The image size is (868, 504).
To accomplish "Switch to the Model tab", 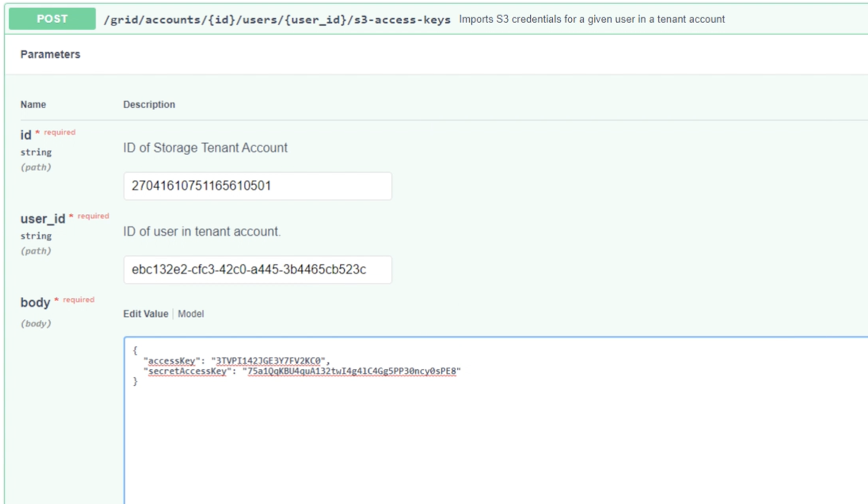I will tap(191, 314).
